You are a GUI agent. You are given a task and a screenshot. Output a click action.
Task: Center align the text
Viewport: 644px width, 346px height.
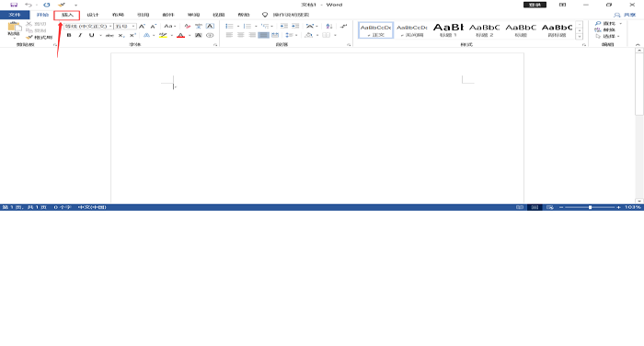[241, 35]
